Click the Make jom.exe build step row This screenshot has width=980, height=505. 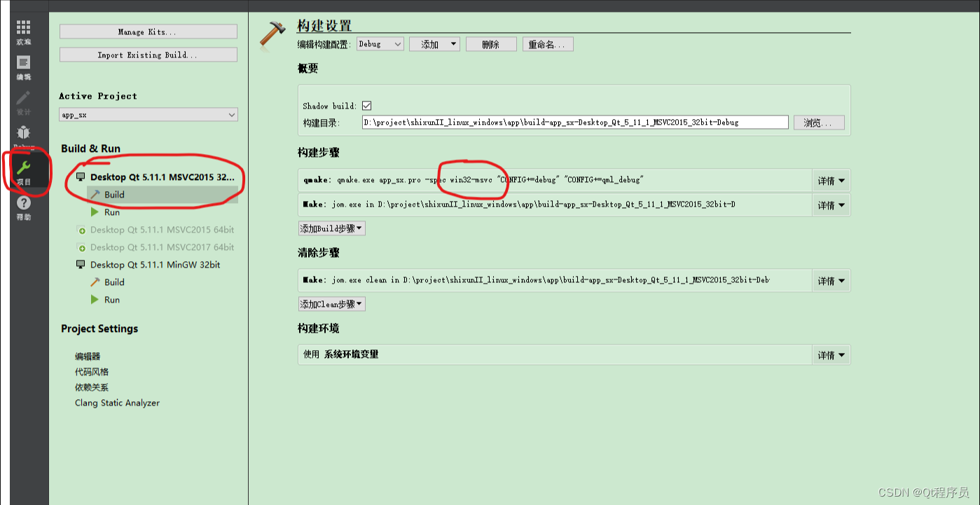pos(555,205)
